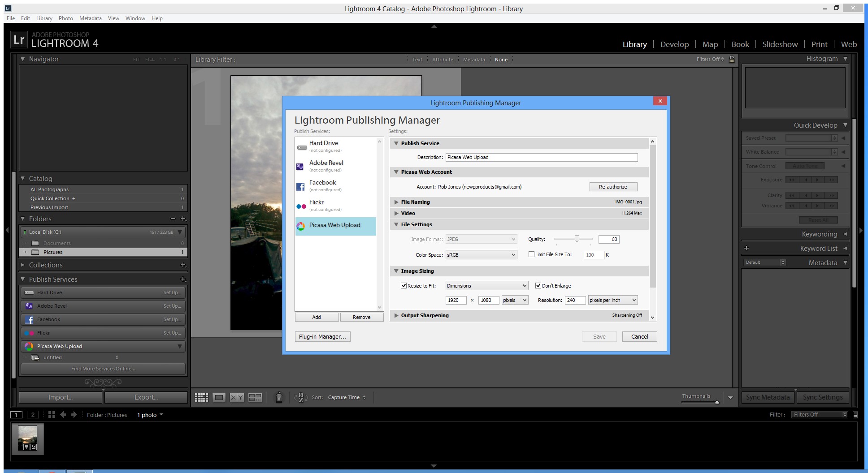Click the Re-authorize button
Viewport: 868px width, 473px height.
[612, 187]
